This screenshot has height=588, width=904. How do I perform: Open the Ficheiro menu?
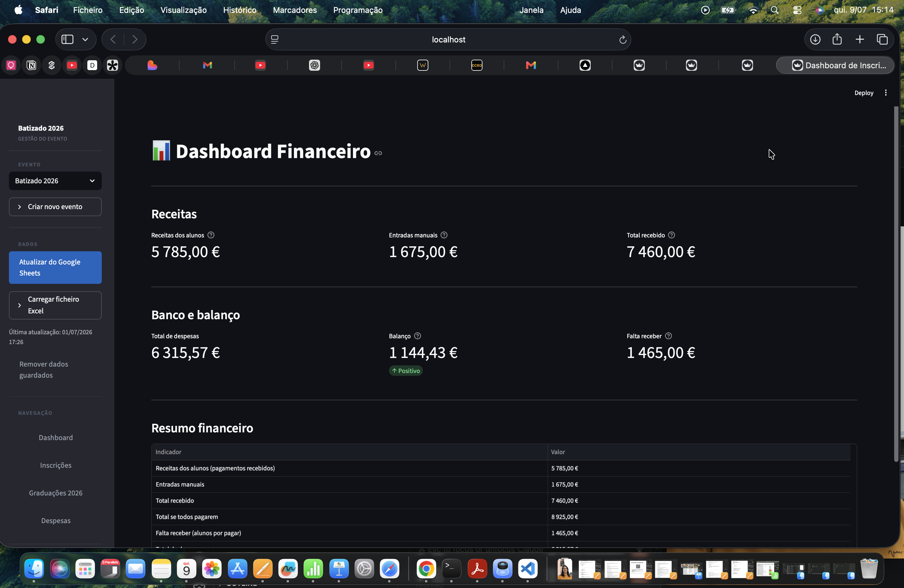tap(88, 10)
